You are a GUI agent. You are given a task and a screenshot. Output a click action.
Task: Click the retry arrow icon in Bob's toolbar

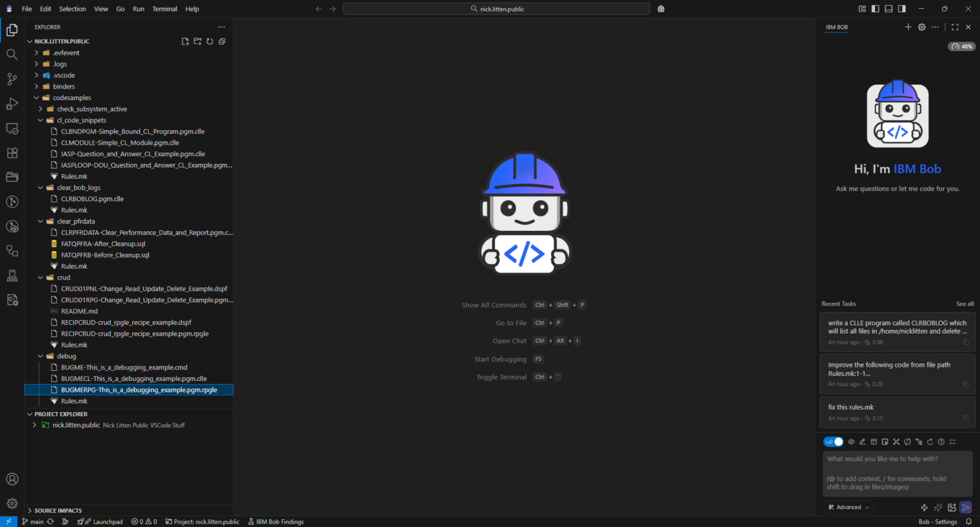point(930,442)
